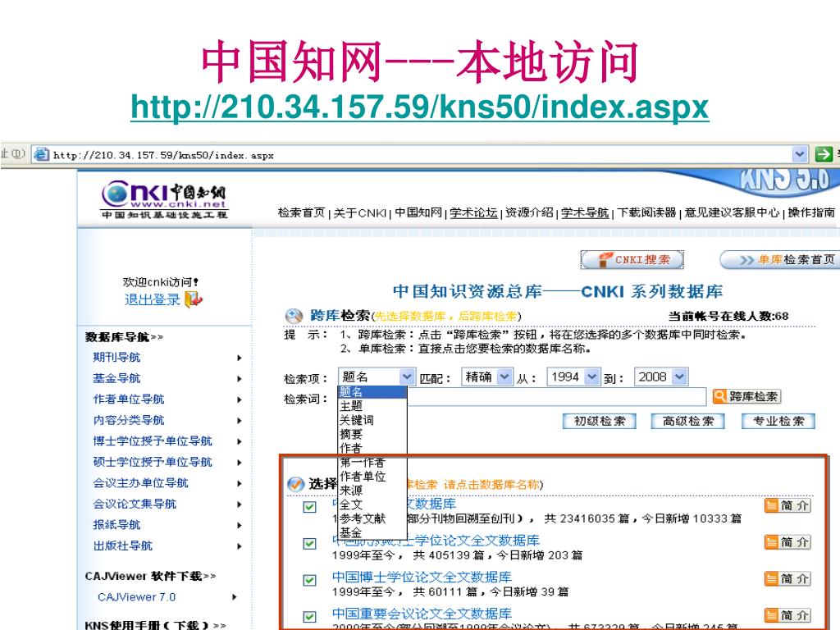Expand 会议主办单位导航 arrow
The width and height of the screenshot is (840, 630).
point(240,483)
